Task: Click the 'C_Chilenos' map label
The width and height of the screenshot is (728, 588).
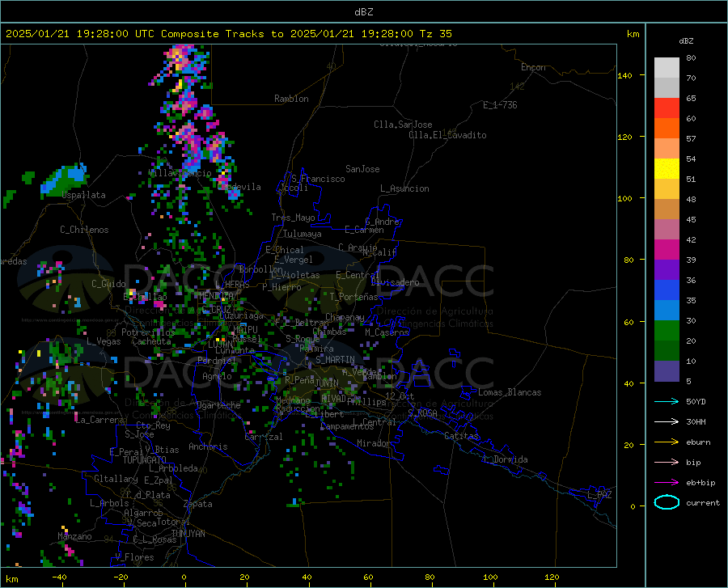Action: click(84, 230)
